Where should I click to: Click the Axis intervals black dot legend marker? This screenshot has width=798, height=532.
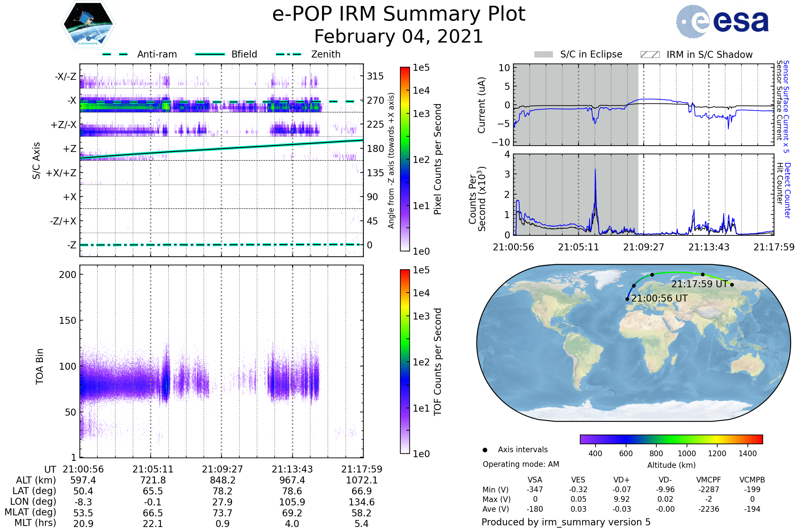[485, 450]
